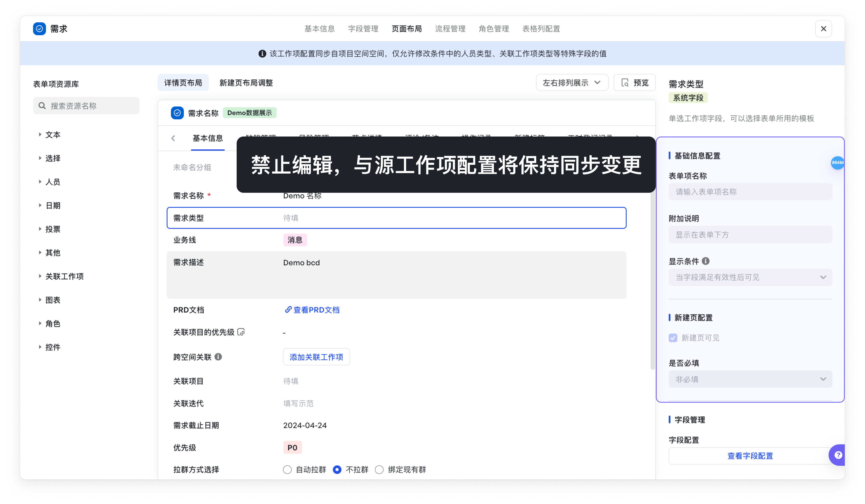Click the 添加关联工作项 button
Screen dimensions: 865x504
(316, 357)
